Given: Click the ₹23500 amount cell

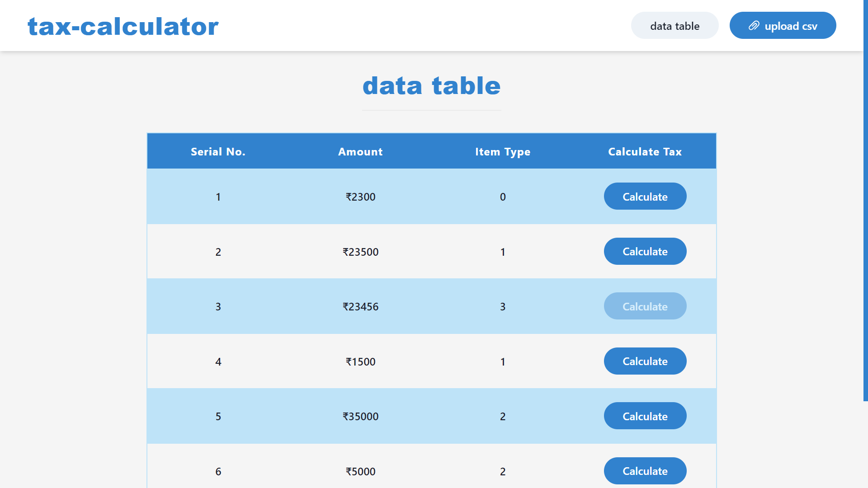Looking at the screenshot, I should click(x=360, y=252).
